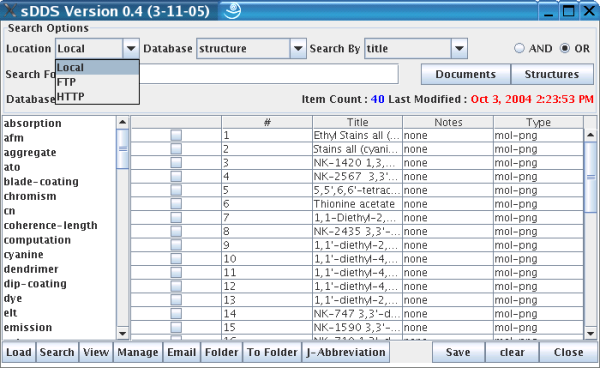Screen dimensions: 600x368
Task: Click the keyword list scrollbar thumb
Action: [122, 149]
